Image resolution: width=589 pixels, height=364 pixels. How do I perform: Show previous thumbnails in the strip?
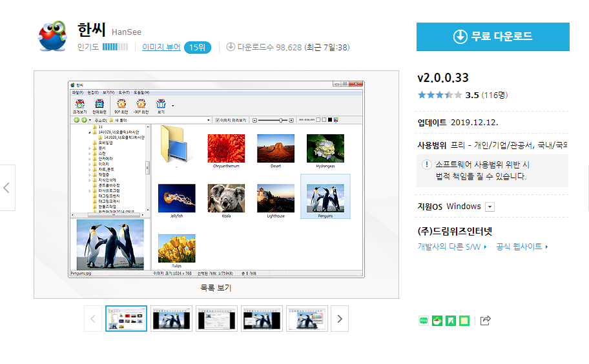tap(93, 319)
